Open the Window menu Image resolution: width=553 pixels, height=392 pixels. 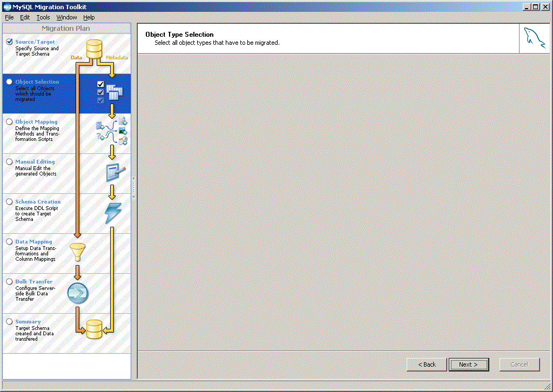[67, 17]
